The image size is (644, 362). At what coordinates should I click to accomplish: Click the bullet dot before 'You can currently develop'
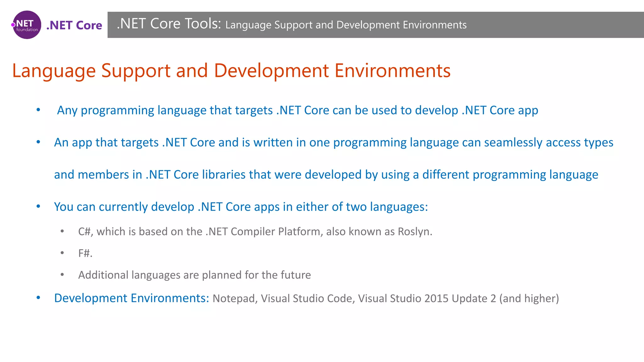point(38,206)
